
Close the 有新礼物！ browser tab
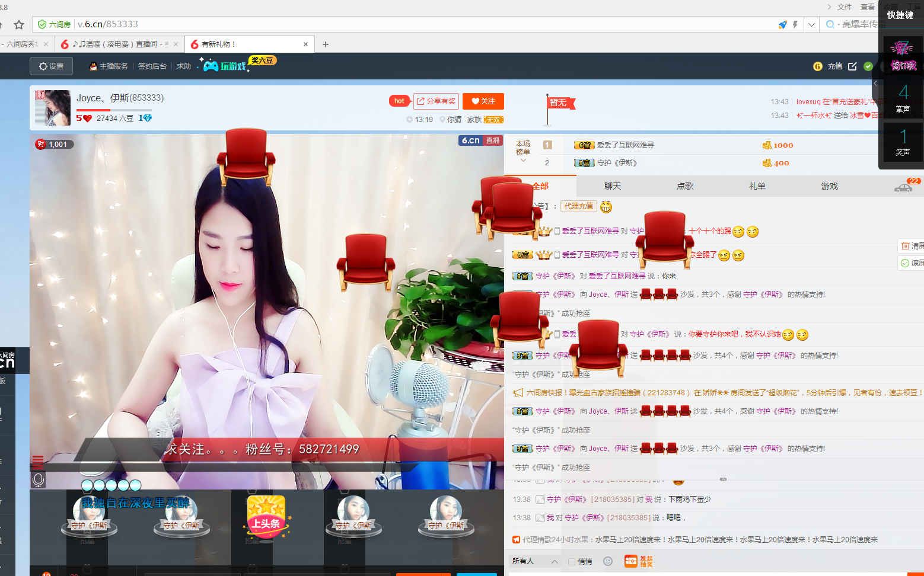[306, 44]
